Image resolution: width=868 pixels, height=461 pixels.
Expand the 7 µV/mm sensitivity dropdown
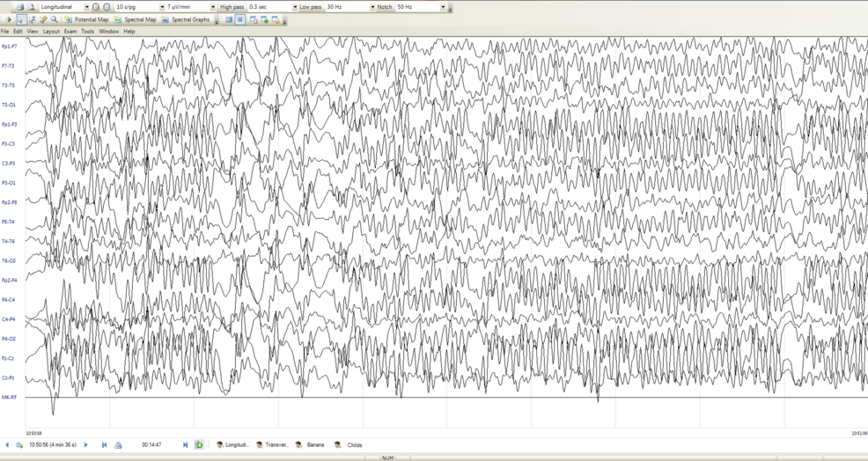[213, 7]
